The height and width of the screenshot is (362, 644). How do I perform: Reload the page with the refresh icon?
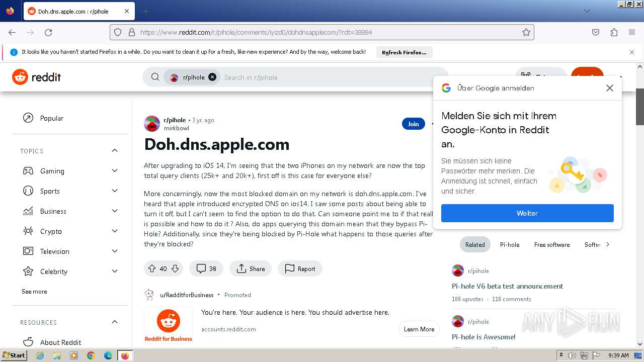(x=48, y=32)
